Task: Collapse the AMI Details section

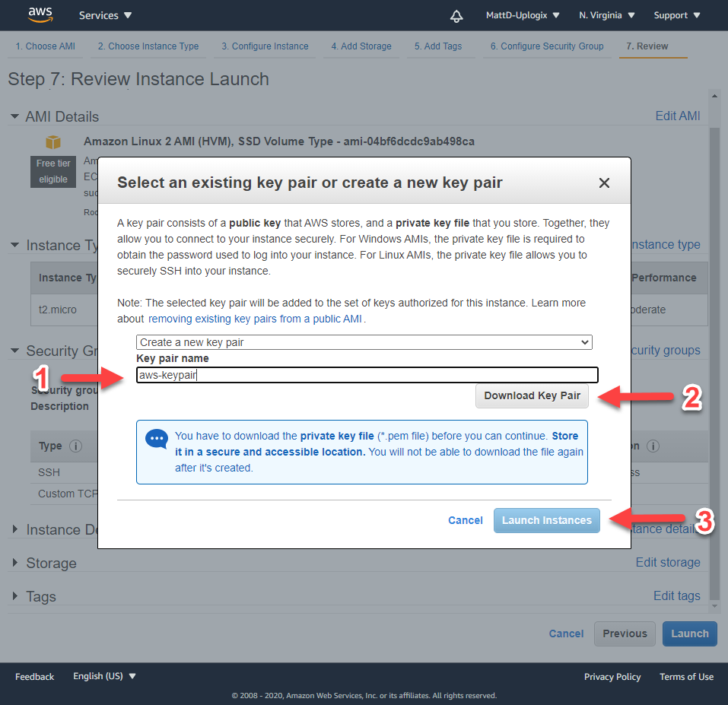Action: pos(15,116)
